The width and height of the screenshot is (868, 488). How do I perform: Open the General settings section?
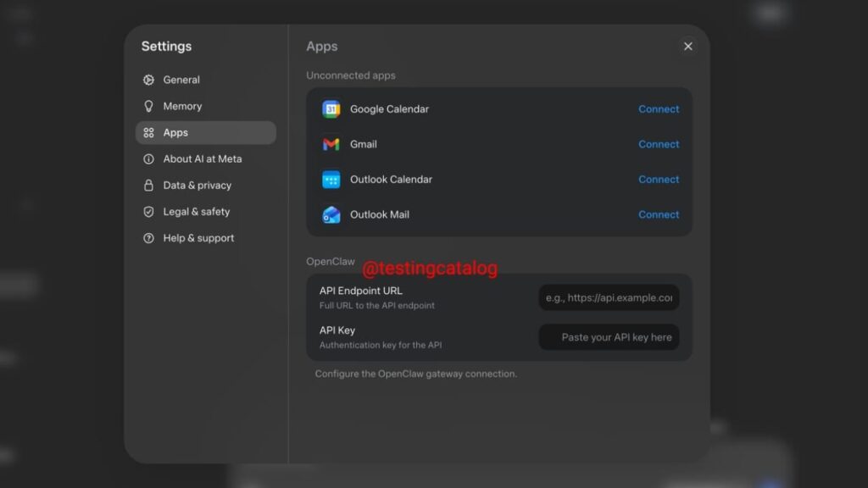click(181, 80)
